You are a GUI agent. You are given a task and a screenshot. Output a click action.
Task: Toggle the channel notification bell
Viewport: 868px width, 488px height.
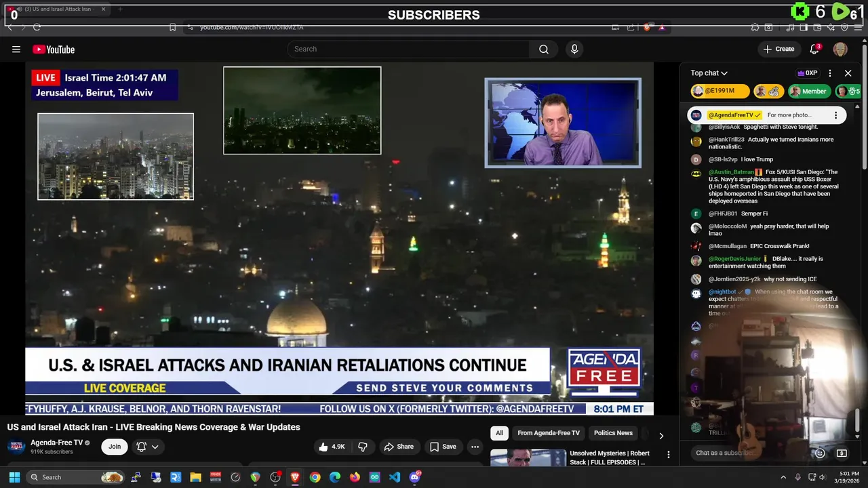(x=141, y=447)
